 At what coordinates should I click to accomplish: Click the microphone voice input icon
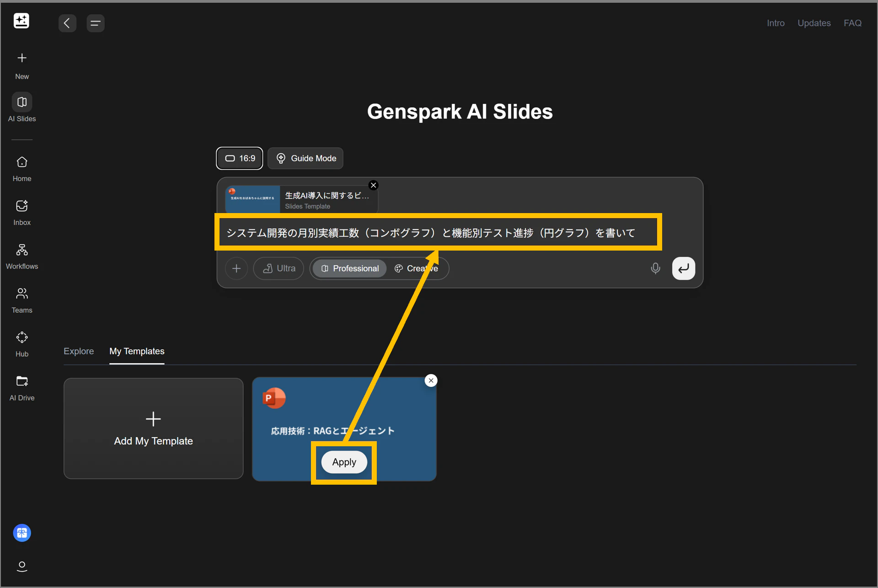coord(655,268)
